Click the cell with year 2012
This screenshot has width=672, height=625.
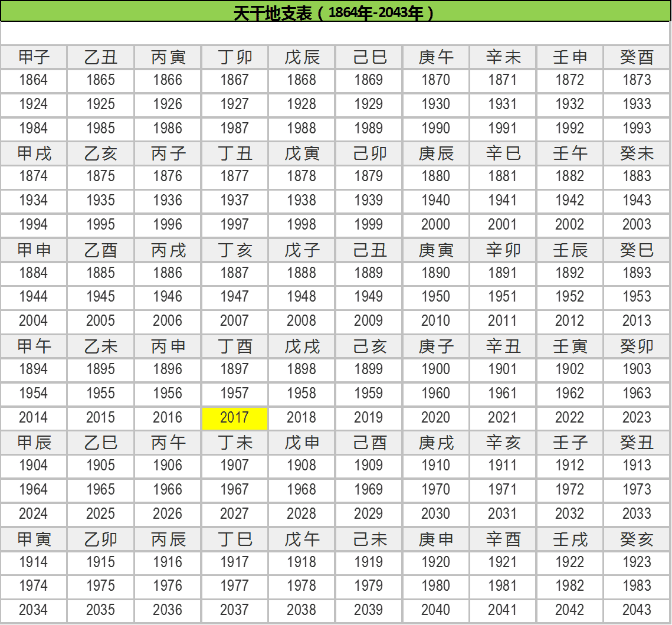point(569,321)
